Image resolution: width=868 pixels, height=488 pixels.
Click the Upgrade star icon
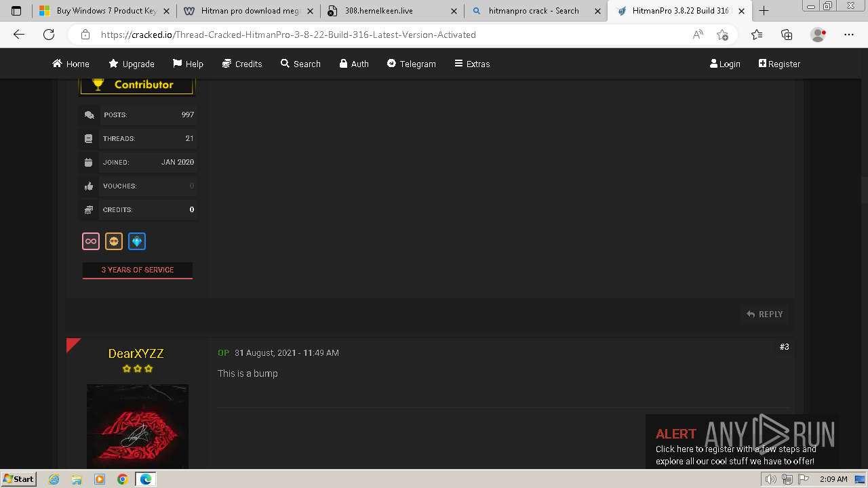click(x=114, y=63)
